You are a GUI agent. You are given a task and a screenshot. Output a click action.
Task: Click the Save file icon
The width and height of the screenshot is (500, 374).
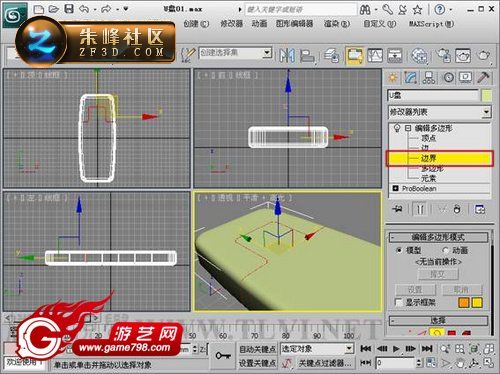click(x=69, y=9)
